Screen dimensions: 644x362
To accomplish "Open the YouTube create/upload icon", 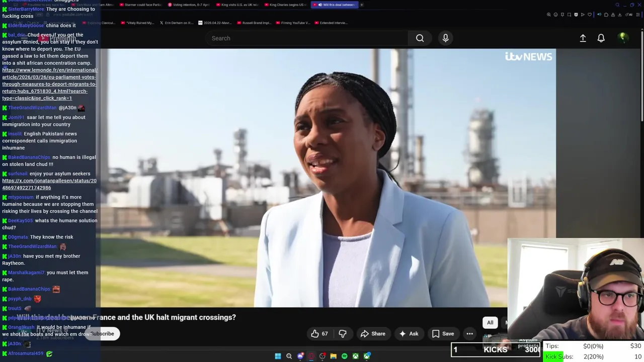I will (x=583, y=38).
